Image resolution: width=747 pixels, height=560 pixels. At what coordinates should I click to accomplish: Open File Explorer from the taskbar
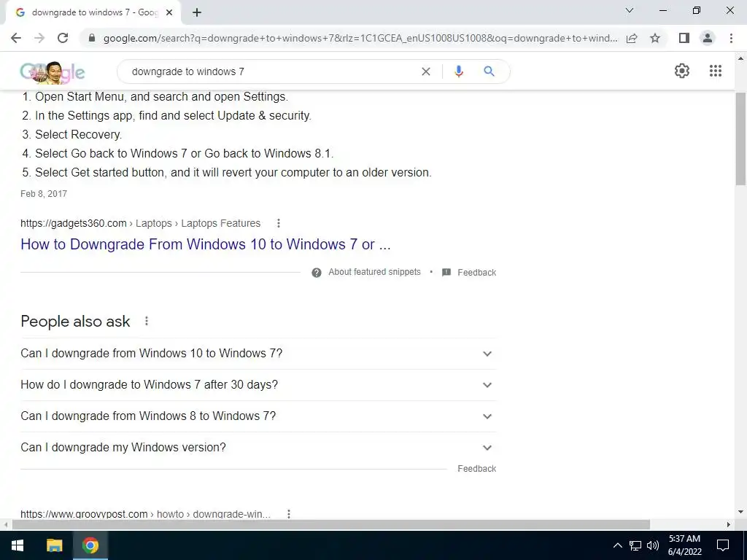tap(54, 545)
